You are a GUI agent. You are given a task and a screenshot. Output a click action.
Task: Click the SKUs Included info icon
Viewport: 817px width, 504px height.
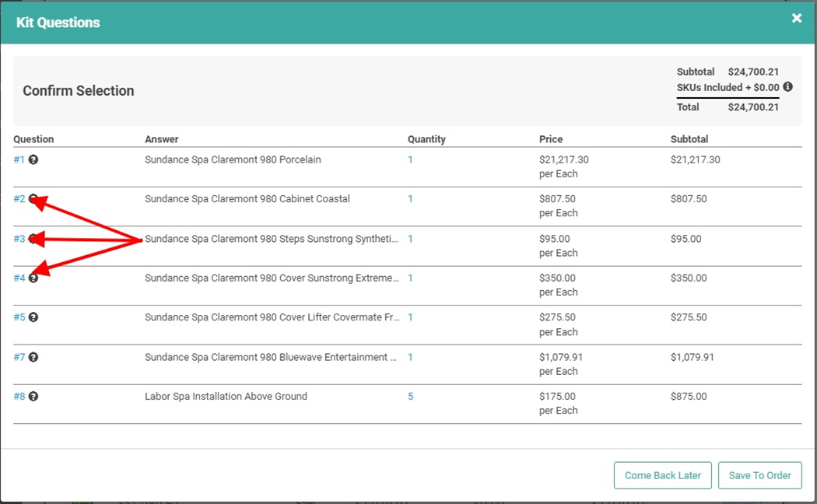787,87
